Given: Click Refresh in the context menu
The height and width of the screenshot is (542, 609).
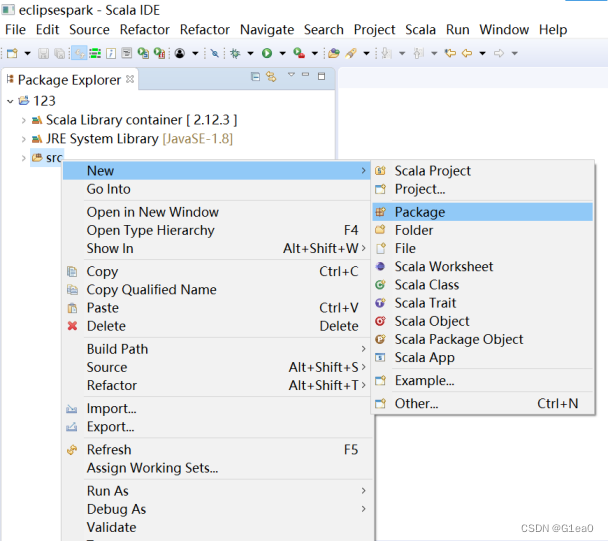Looking at the screenshot, I should point(216,450).
